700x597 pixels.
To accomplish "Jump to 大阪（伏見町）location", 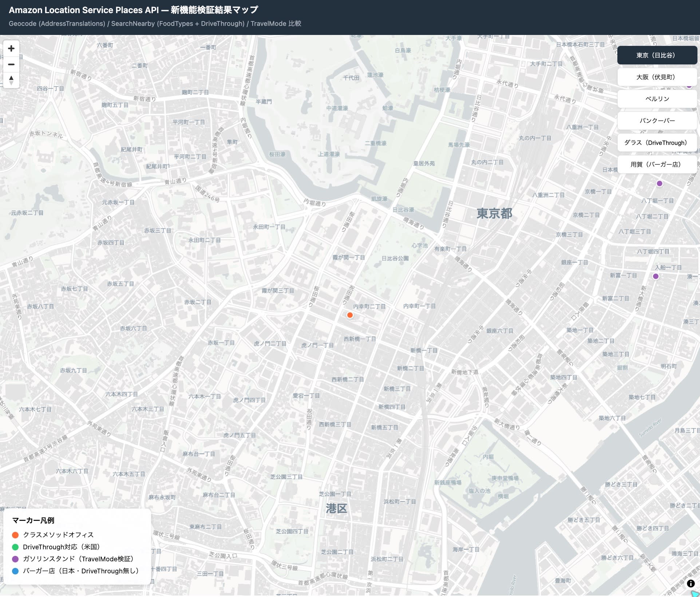I will [x=657, y=77].
